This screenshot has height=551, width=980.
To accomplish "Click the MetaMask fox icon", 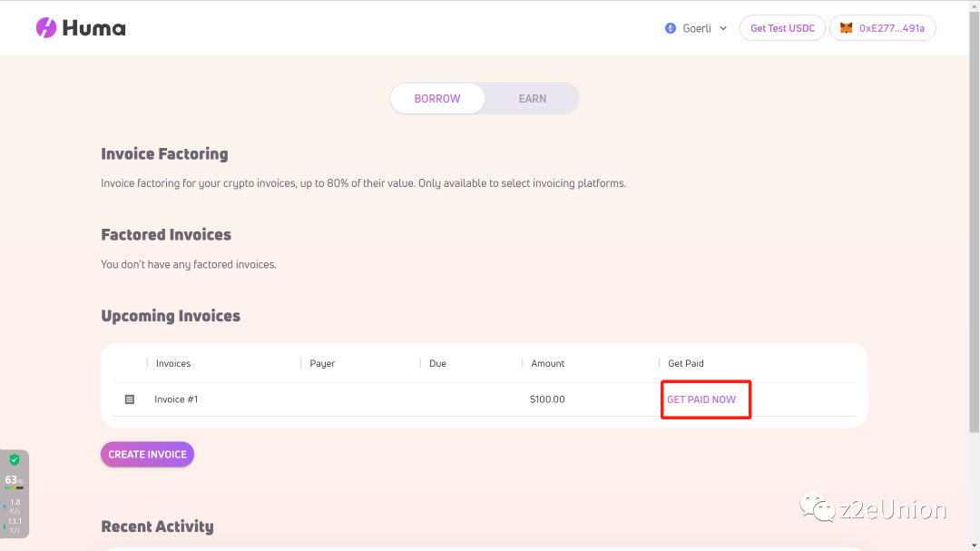I will click(x=846, y=28).
